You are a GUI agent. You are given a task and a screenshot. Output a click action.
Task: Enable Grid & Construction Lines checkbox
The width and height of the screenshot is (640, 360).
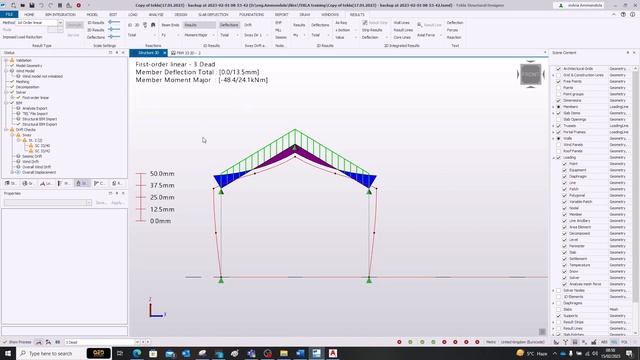558,75
